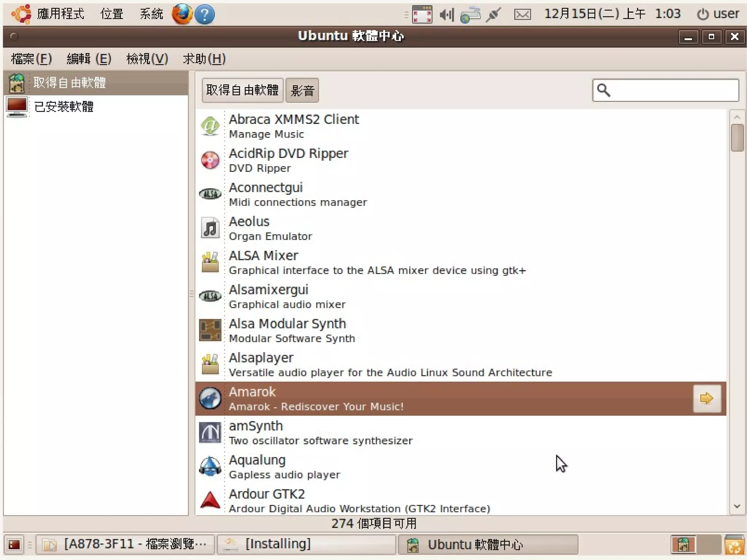This screenshot has width=747, height=560.
Task: Select the amSynth row
Action: (x=461, y=432)
